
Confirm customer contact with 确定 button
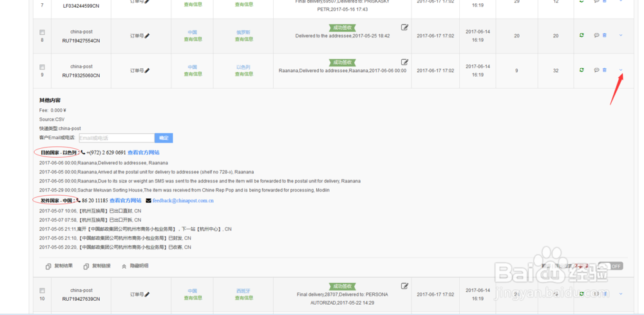[164, 138]
